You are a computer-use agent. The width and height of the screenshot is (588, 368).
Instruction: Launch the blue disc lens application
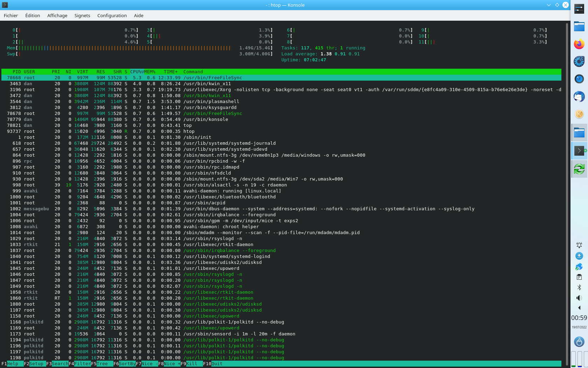579,79
